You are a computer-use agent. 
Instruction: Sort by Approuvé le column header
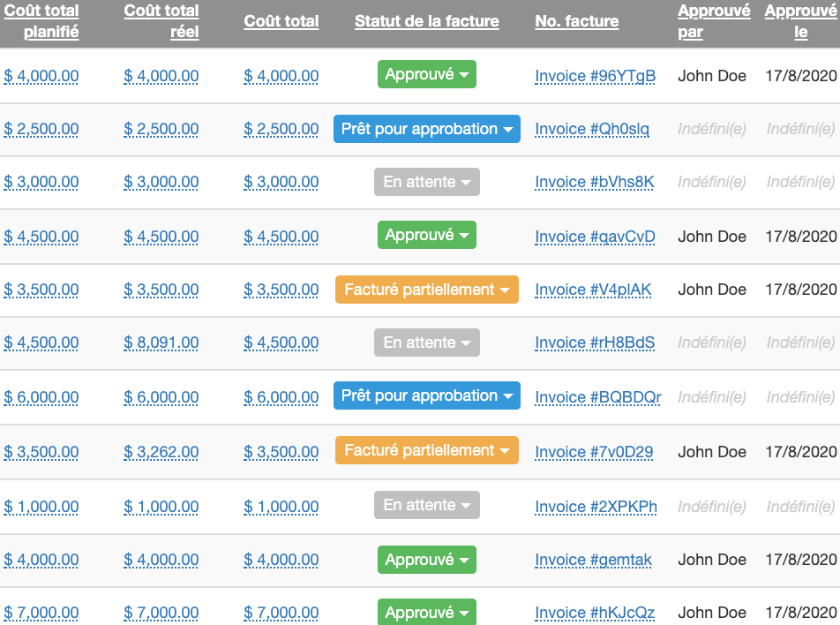pyautogui.click(x=800, y=22)
